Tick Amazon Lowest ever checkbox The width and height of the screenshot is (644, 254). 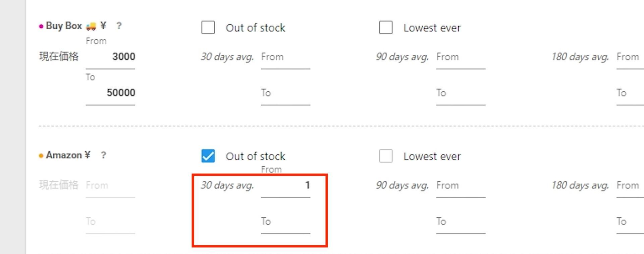coord(386,156)
